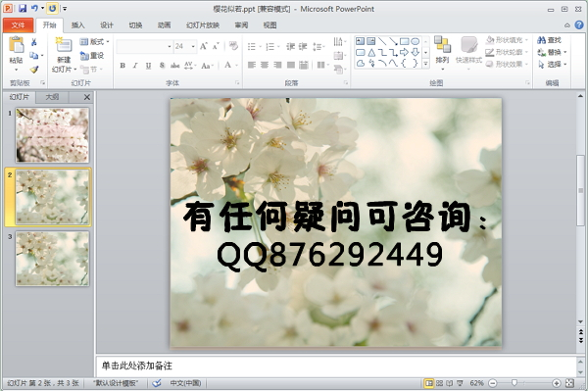This screenshot has width=588, height=391.
Task: Select the isosceles triangle shape
Action: [x=371, y=52]
